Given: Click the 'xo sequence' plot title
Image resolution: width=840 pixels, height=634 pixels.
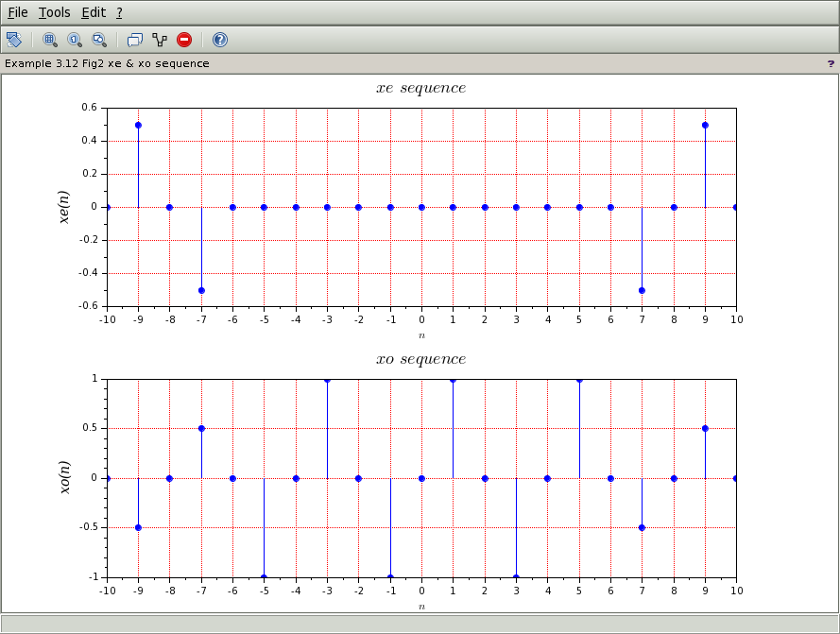Looking at the screenshot, I should click(421, 360).
